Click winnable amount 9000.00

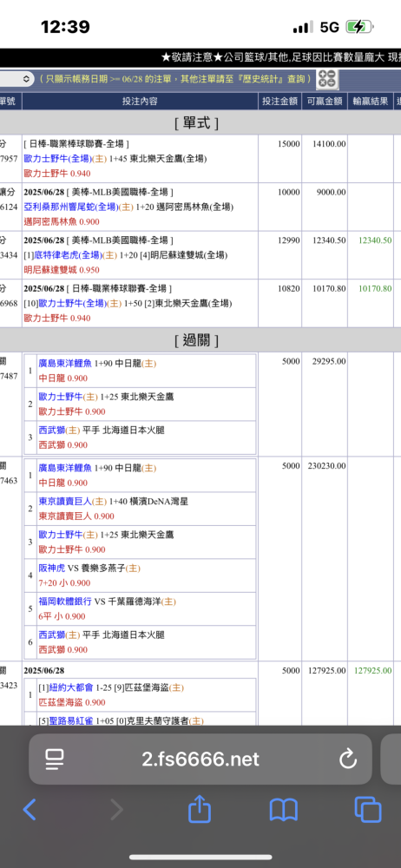332,192
